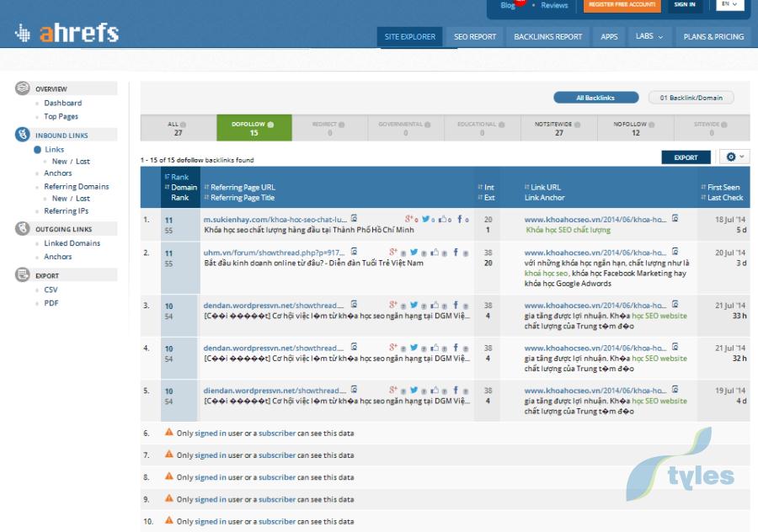Sort by Int links column header
The width and height of the screenshot is (758, 532).
(x=486, y=188)
